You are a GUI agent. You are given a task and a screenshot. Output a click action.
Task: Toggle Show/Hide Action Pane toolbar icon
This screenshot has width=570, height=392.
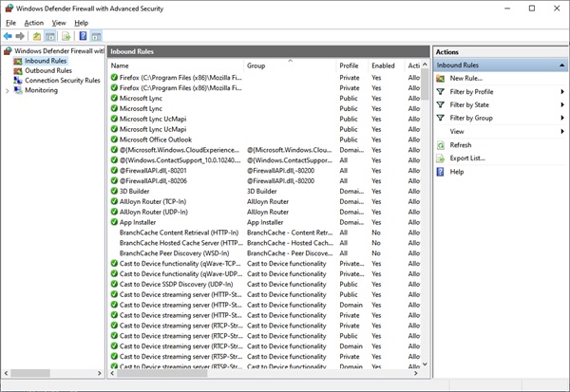(x=96, y=36)
